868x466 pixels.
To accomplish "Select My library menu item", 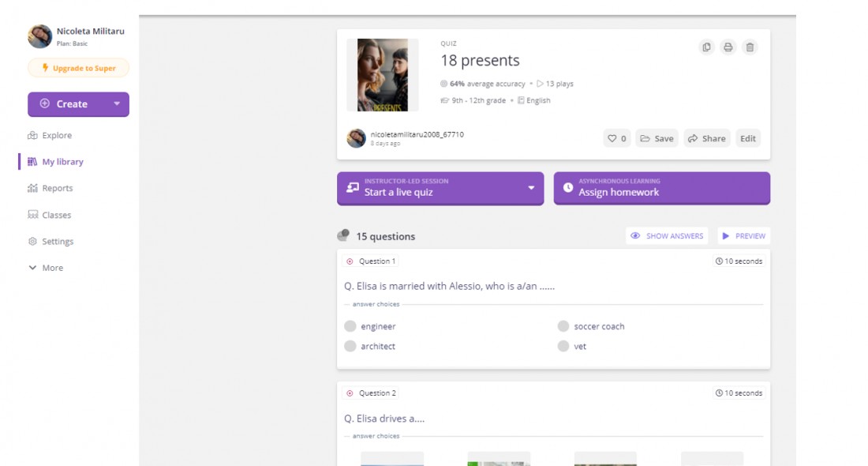I will tap(56, 162).
